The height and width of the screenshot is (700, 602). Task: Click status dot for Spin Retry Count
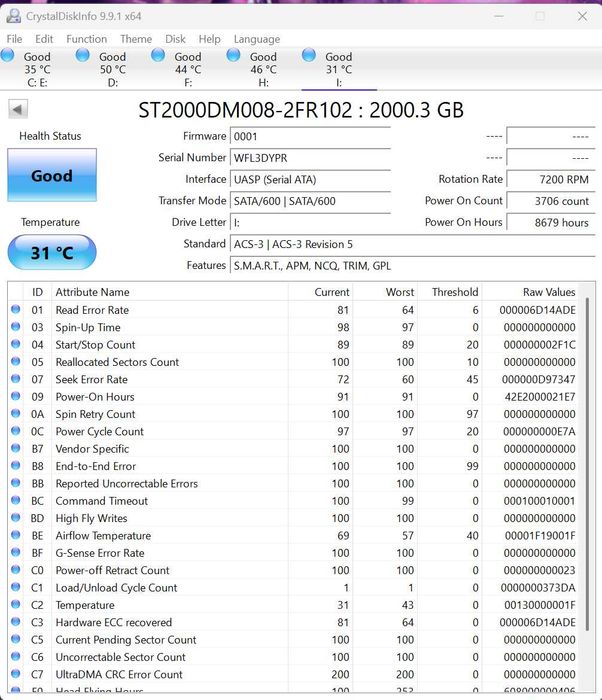pyautogui.click(x=16, y=413)
